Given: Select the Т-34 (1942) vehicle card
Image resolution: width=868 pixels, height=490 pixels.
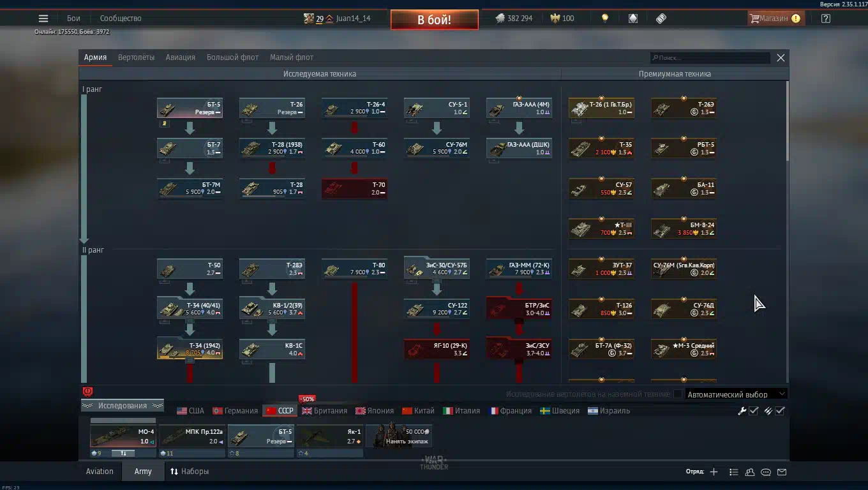Looking at the screenshot, I should [x=190, y=349].
